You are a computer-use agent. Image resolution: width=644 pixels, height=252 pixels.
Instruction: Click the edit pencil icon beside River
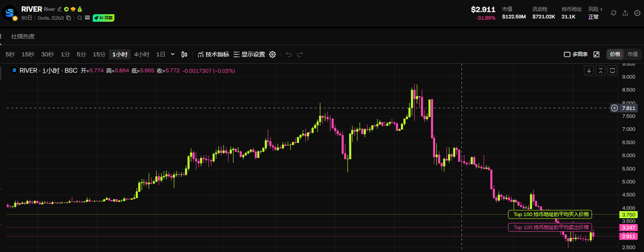coord(59,10)
